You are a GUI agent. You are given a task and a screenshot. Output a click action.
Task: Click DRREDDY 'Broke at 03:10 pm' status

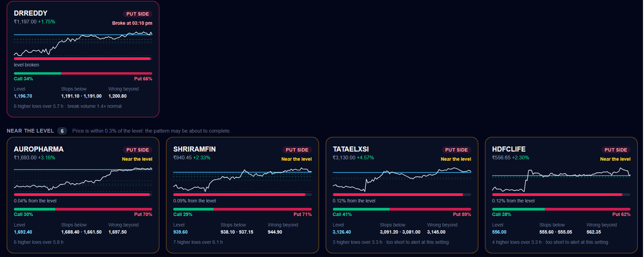coord(132,23)
